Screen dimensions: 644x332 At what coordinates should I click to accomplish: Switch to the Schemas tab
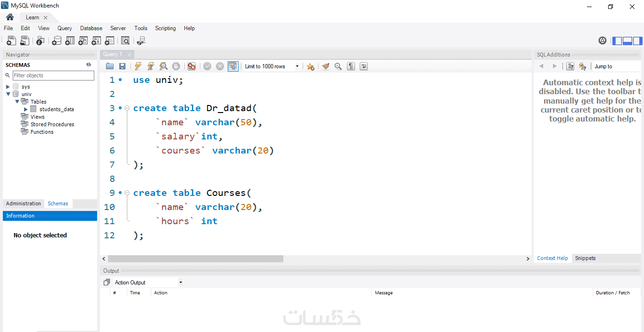tap(58, 203)
